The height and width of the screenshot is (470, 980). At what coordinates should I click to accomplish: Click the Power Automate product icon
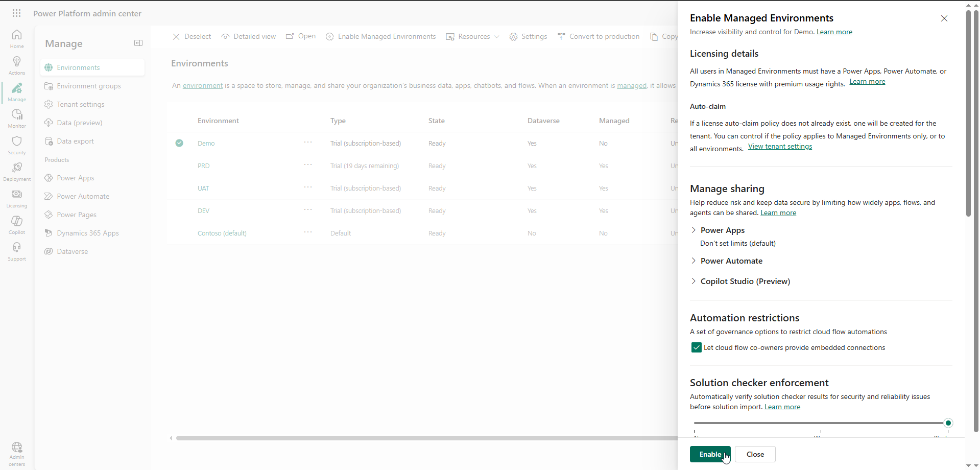(49, 196)
